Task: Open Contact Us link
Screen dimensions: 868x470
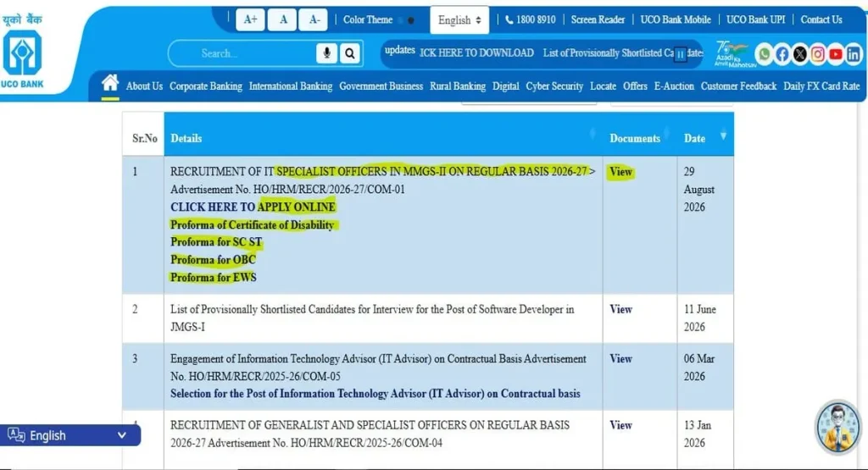Action: 821,20
